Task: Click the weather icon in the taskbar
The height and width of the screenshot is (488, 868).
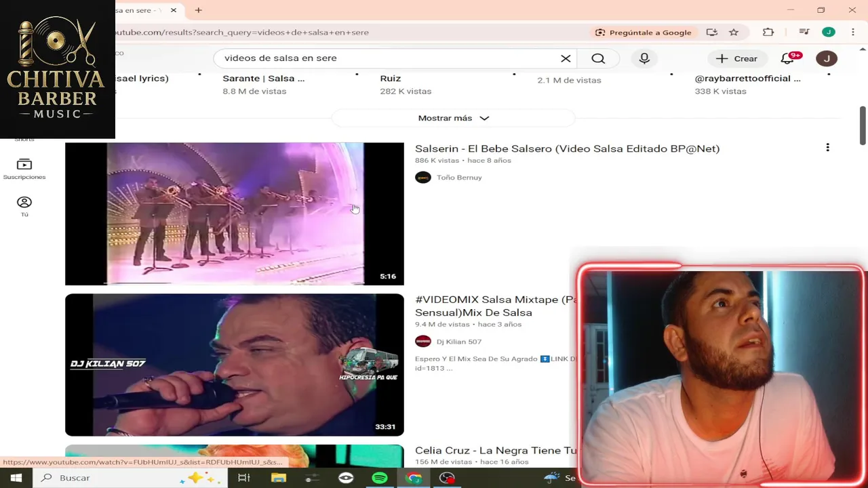Action: pos(553,478)
